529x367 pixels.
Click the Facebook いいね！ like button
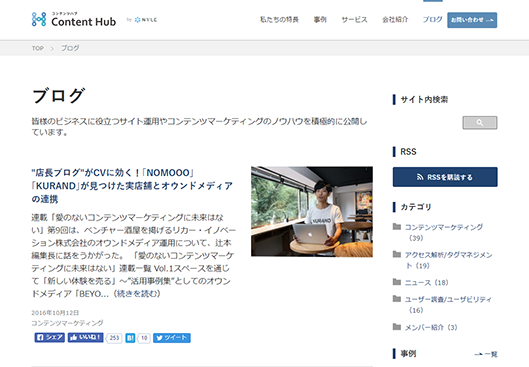coord(85,338)
